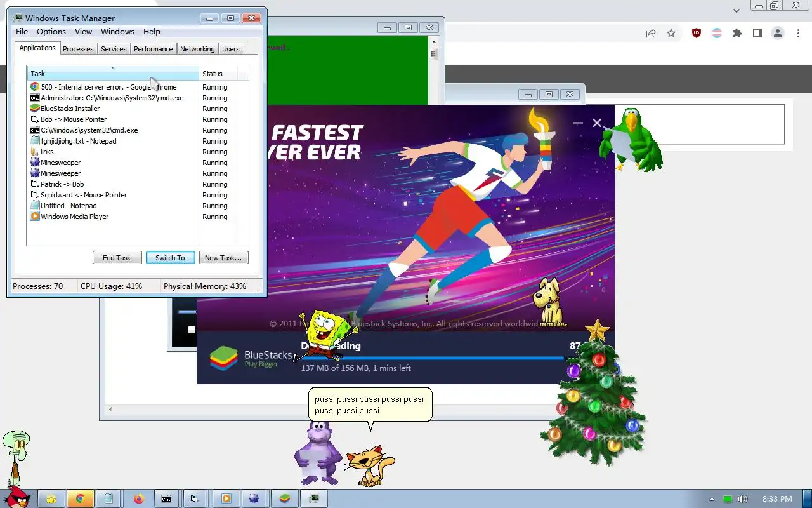
Task: Click the Squidward desktop character
Action: coord(16,457)
